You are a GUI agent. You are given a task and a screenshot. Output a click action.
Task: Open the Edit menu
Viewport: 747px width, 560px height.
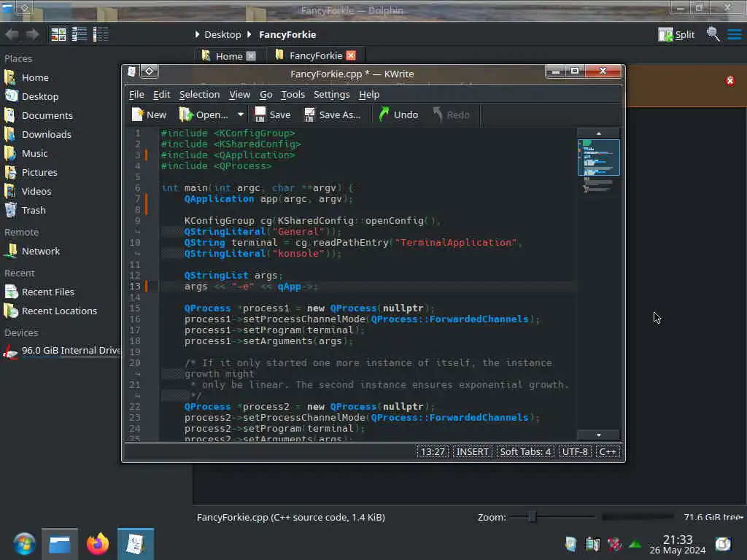tap(161, 94)
